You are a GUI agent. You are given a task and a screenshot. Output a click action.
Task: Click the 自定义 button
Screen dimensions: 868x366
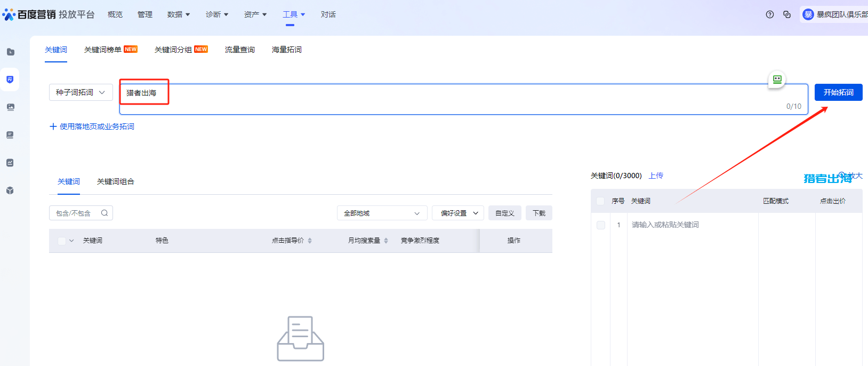505,213
